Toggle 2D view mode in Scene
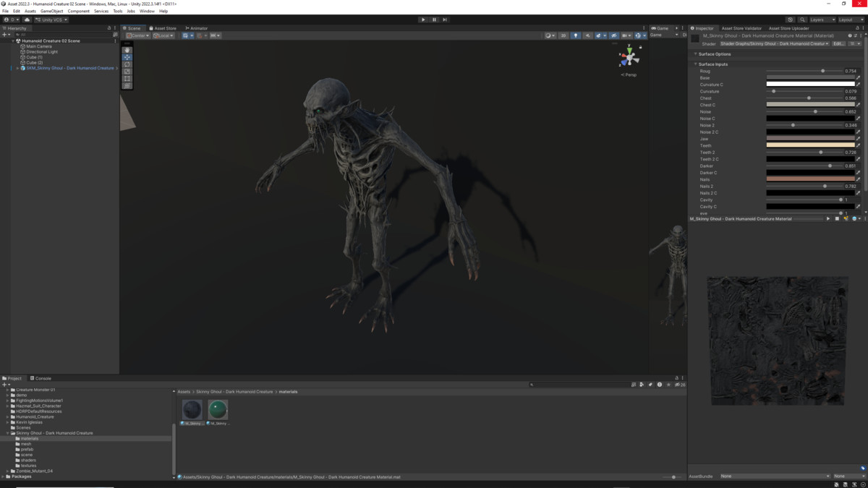 (563, 35)
